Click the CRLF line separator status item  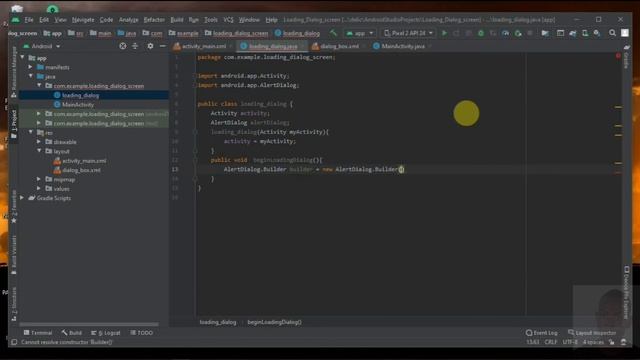pos(551,342)
